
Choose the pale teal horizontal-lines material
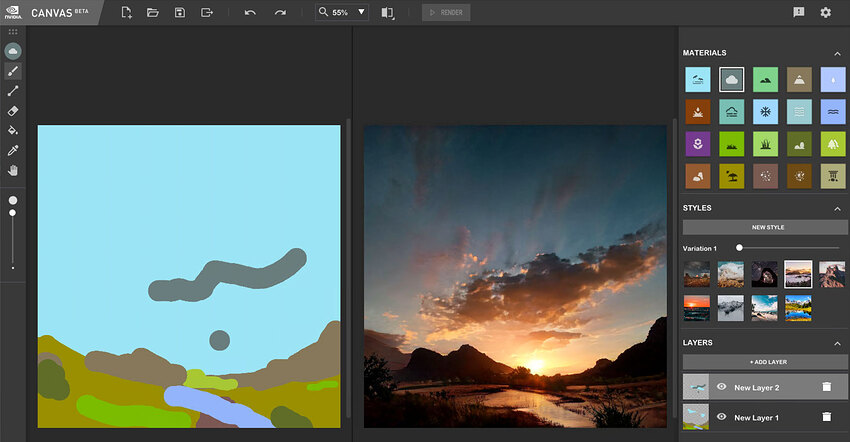(799, 112)
